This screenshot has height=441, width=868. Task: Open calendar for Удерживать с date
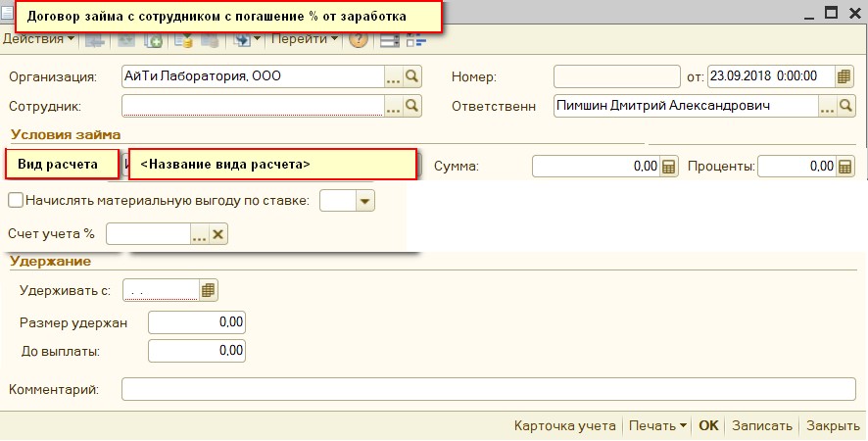[x=208, y=290]
